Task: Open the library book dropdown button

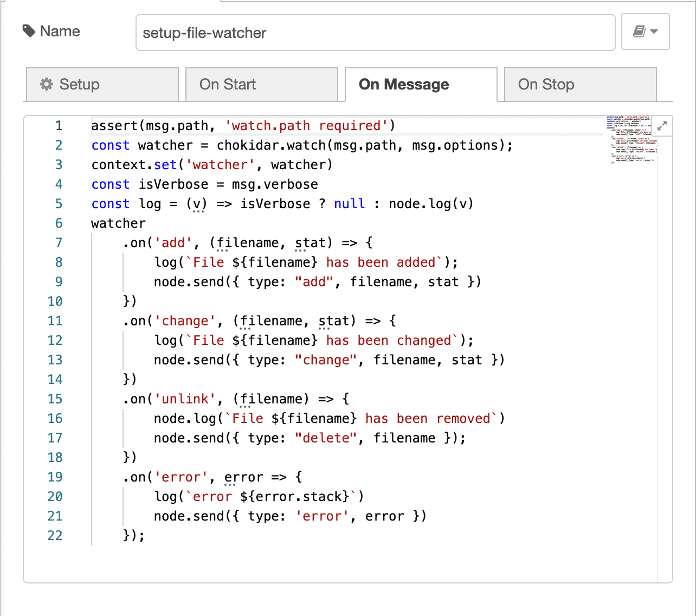Action: [x=645, y=32]
